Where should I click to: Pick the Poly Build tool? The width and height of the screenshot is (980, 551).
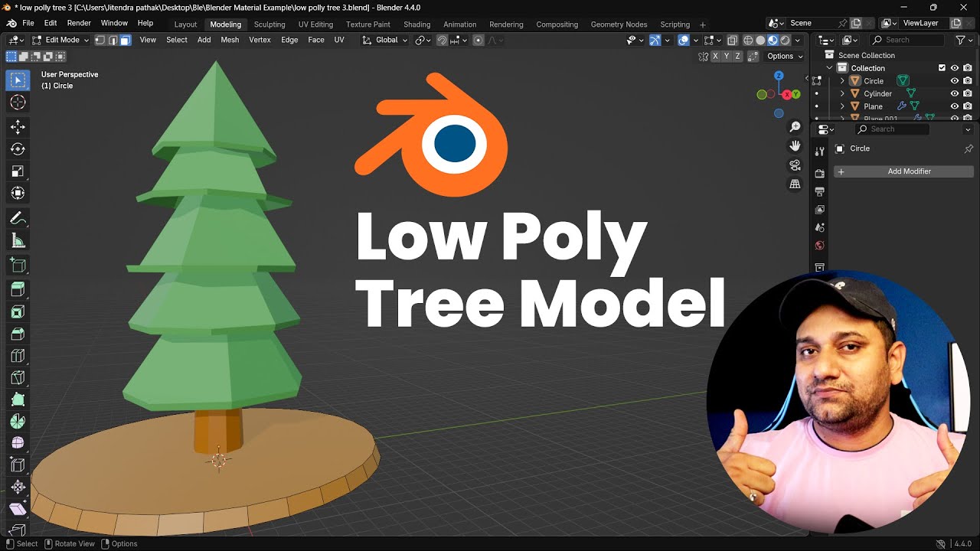[x=18, y=399]
